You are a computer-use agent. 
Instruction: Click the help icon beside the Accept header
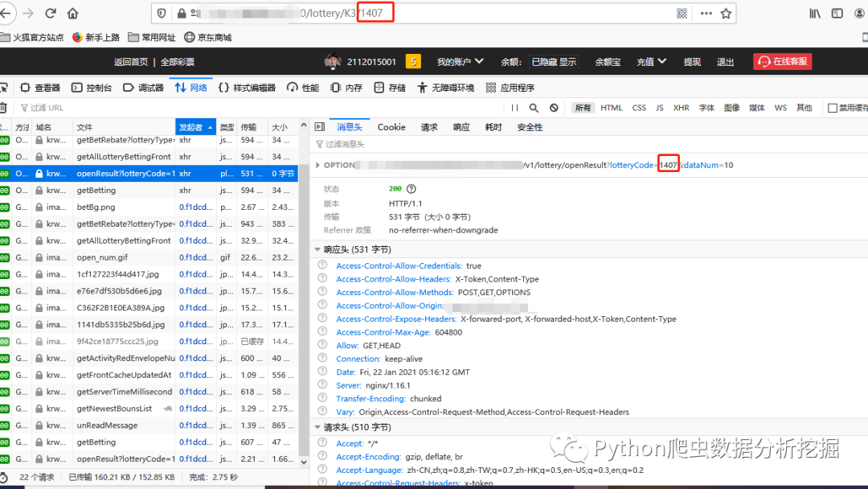[x=322, y=442]
